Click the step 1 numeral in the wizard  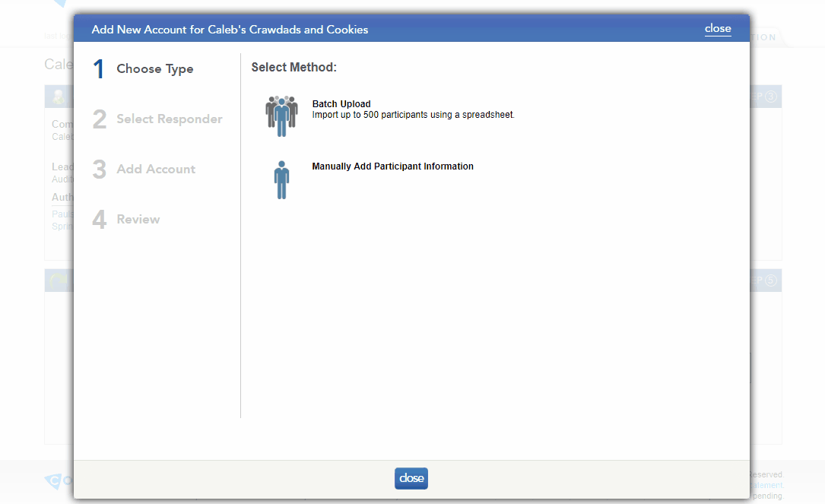pos(98,68)
